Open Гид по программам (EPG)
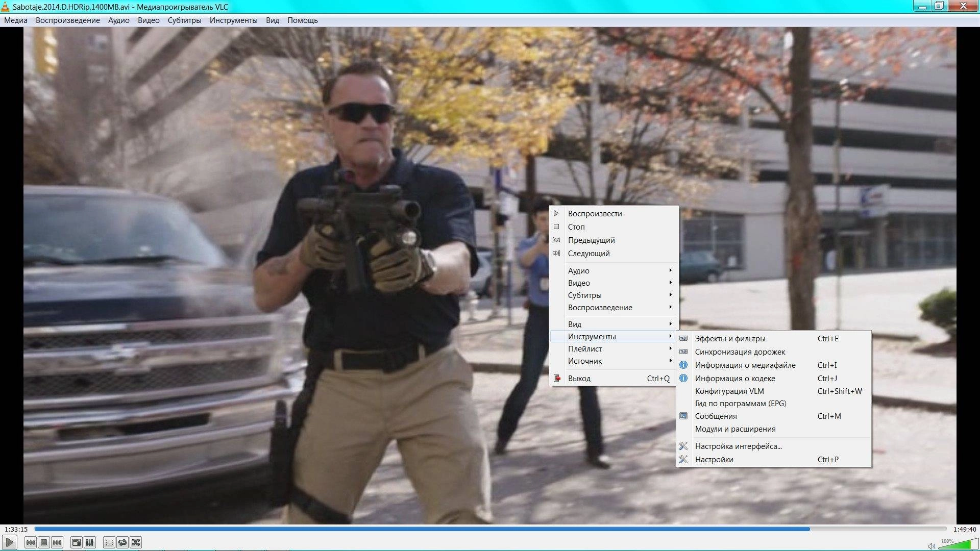This screenshot has width=980, height=551. pos(774,404)
